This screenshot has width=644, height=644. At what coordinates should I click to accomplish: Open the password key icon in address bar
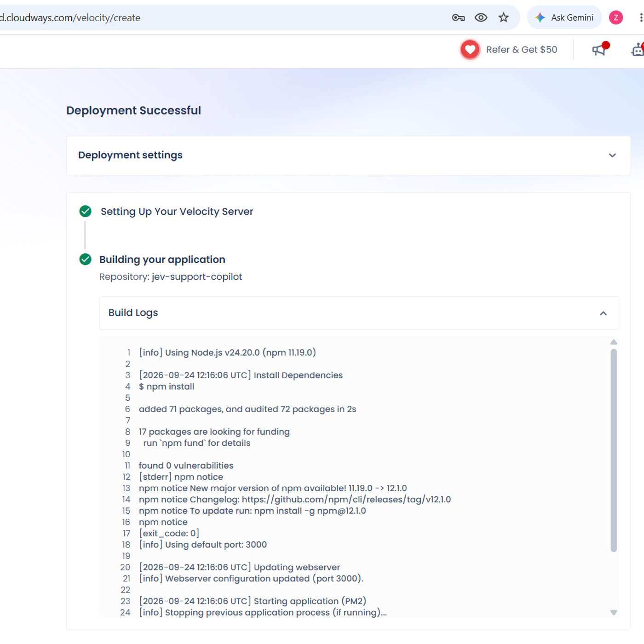(458, 18)
